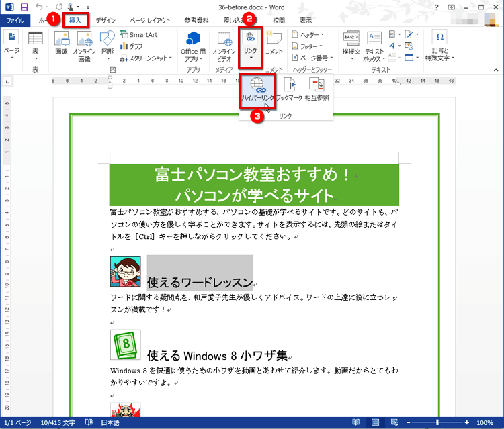The image size is (504, 429).
Task: Insert an オンライン ビデオ
Action: [224, 46]
